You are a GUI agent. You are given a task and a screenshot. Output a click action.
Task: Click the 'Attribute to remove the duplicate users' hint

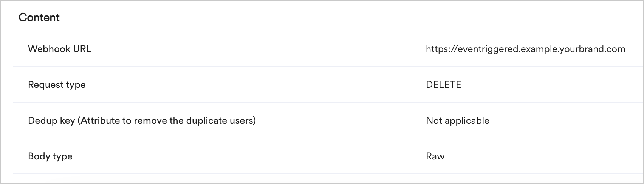click(168, 121)
